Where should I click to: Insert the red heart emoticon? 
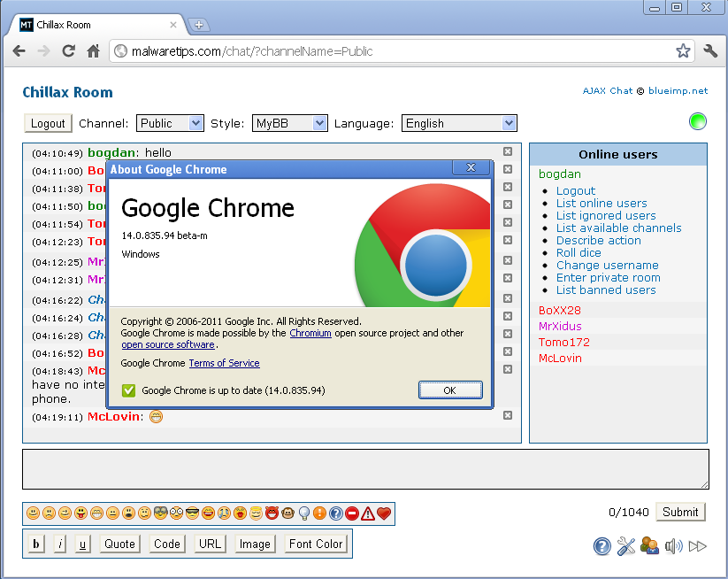click(x=384, y=513)
